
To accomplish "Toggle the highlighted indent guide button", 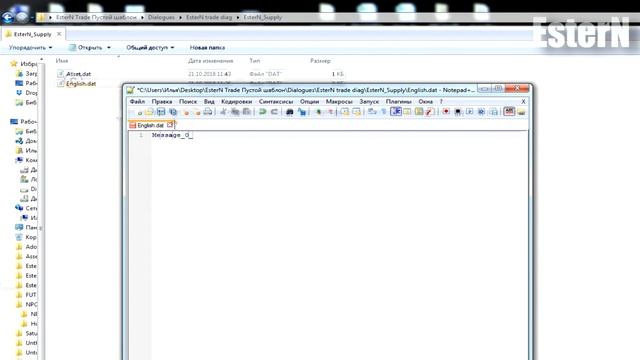I will [396, 111].
